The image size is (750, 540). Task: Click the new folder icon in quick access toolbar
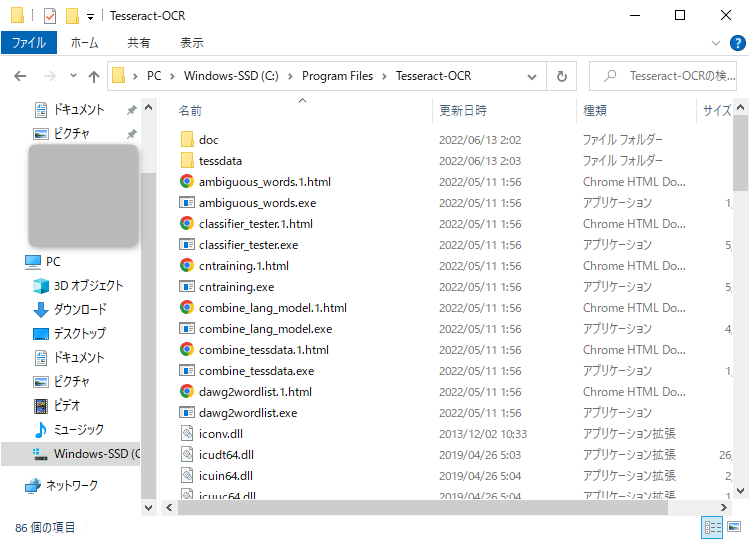click(x=72, y=16)
